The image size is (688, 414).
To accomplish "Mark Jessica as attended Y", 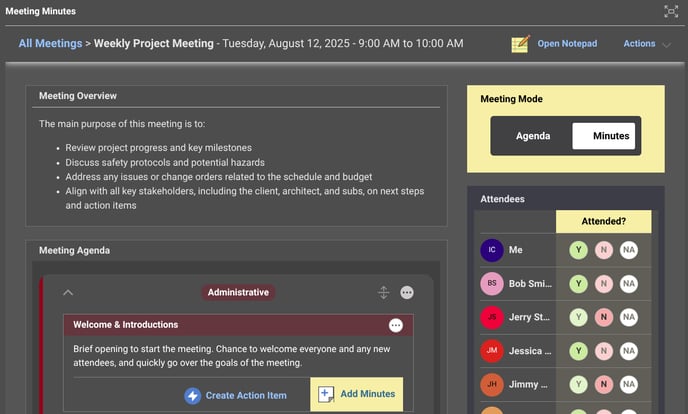I will point(578,351).
